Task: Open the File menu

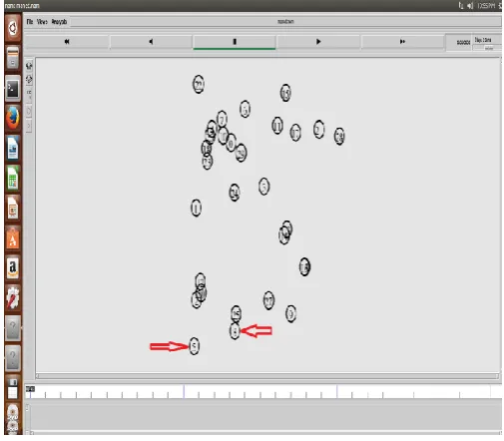Action: (x=30, y=22)
